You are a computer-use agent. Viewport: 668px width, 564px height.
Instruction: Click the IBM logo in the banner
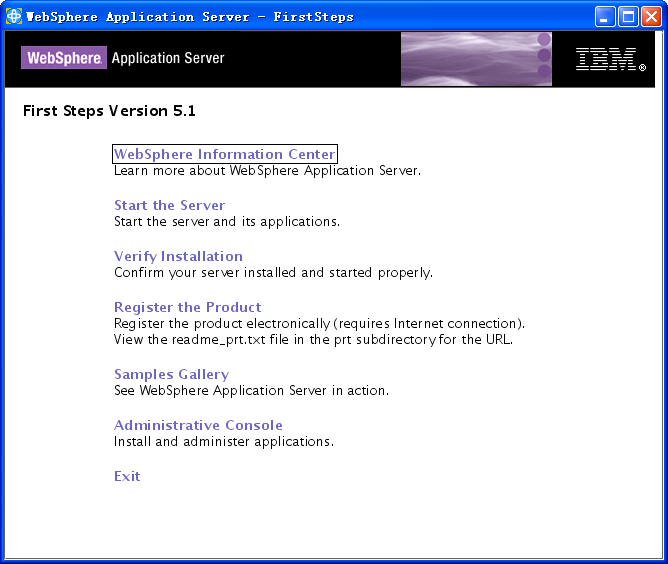[609, 60]
